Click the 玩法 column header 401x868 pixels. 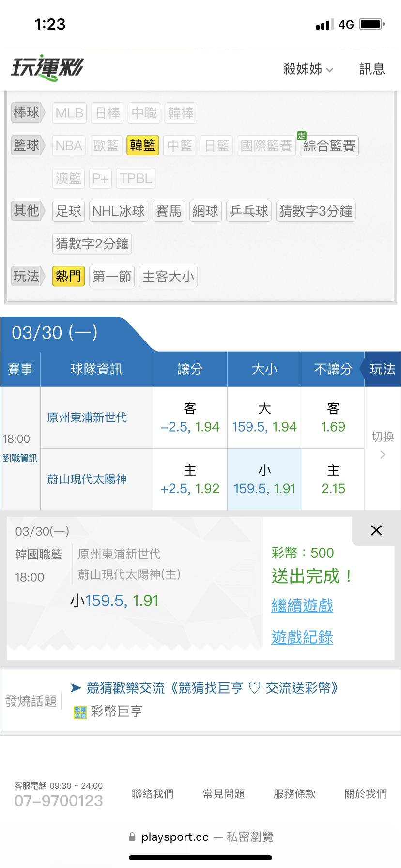pos(383,369)
